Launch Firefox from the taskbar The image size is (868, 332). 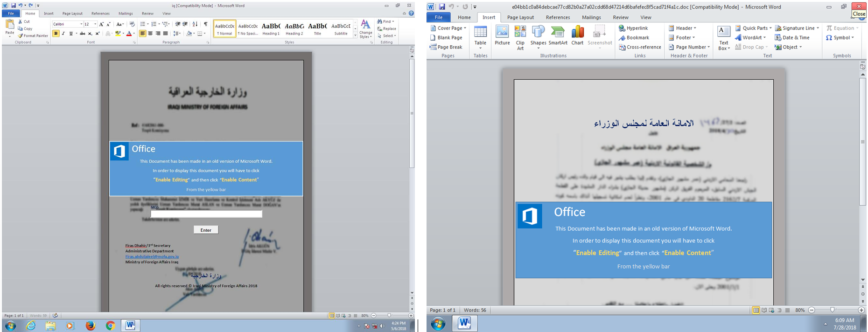90,325
